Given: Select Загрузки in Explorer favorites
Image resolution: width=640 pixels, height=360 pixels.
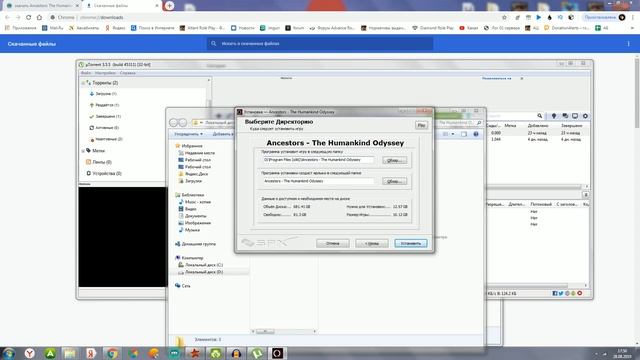Looking at the screenshot, I should coord(190,181).
